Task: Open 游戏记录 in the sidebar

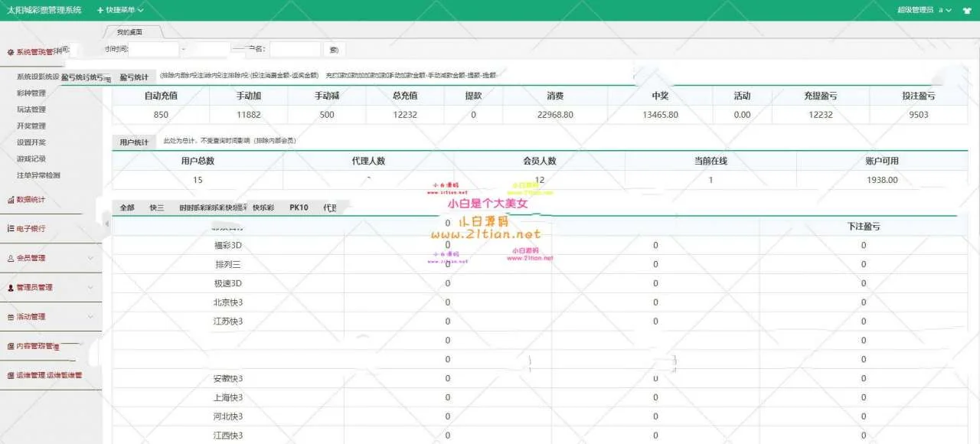Action: (31, 159)
